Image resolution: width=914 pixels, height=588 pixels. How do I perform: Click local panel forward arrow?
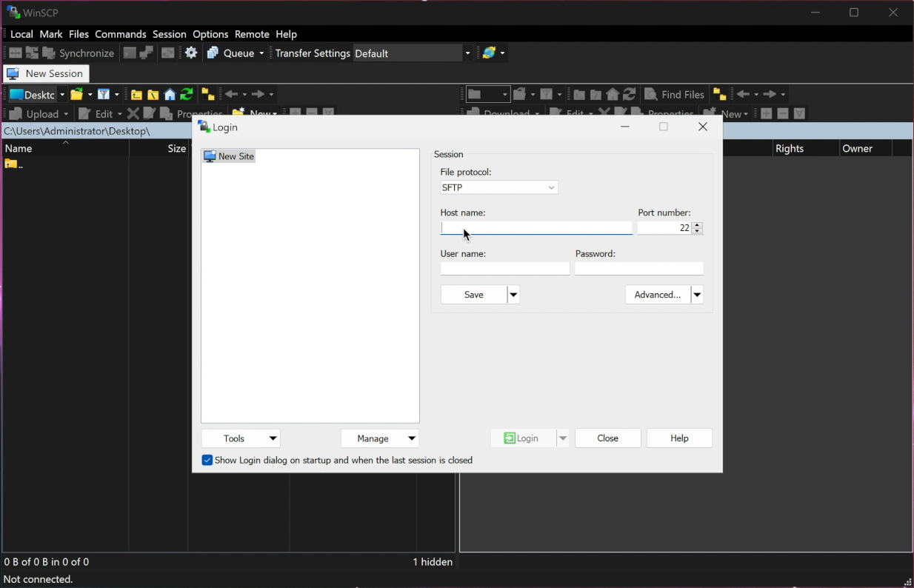(258, 94)
